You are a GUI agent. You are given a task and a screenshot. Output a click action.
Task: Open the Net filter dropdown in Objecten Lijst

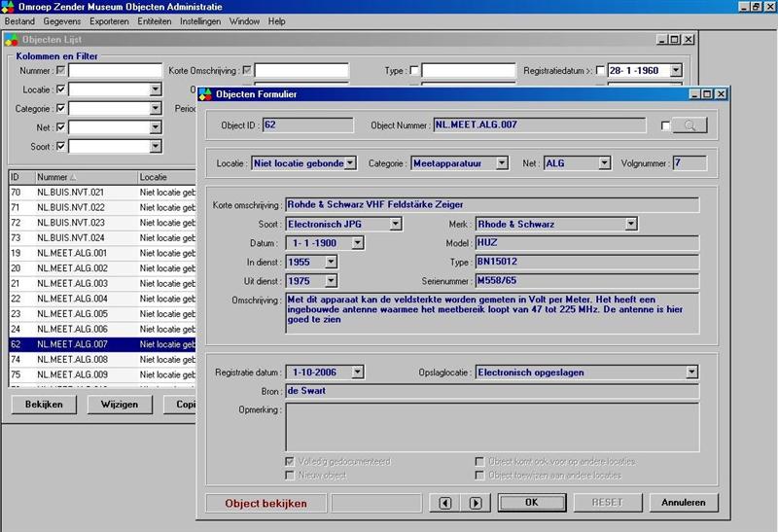tap(156, 127)
